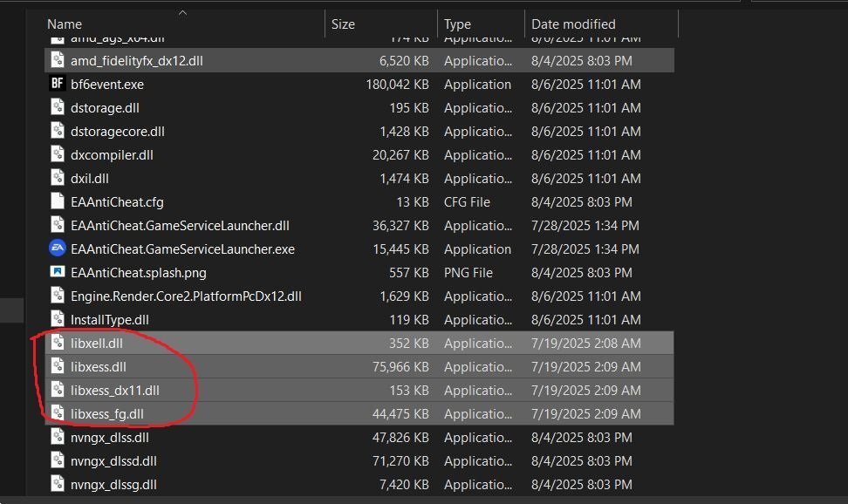
Task: Click the DLL icon beside InstallType.dll
Action: (58, 318)
